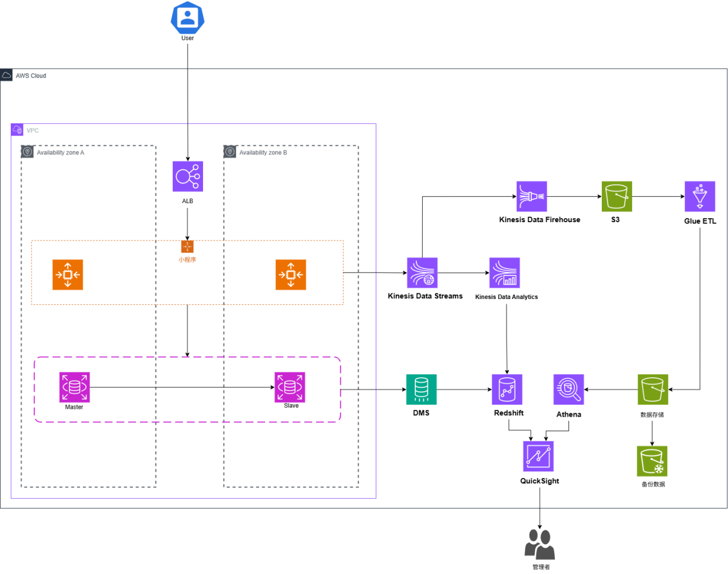Select the Athena icon
Viewport: 728px width, 574px height.
pyautogui.click(x=569, y=390)
